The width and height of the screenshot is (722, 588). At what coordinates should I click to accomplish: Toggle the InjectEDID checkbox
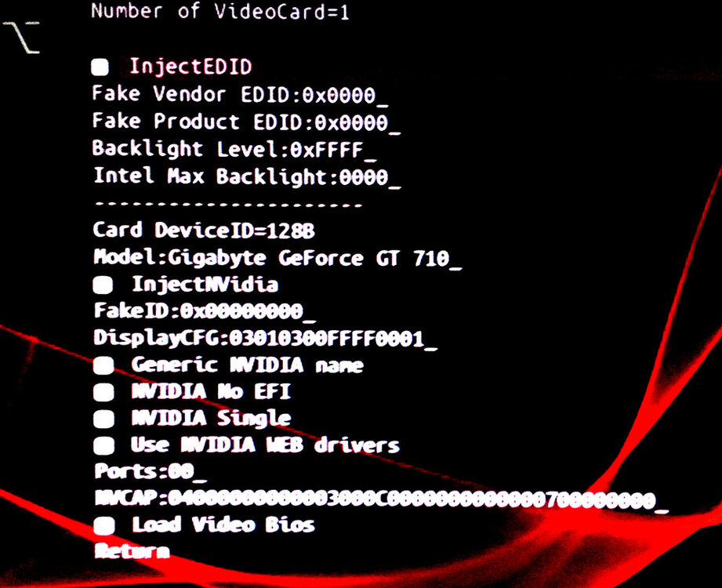[x=100, y=67]
